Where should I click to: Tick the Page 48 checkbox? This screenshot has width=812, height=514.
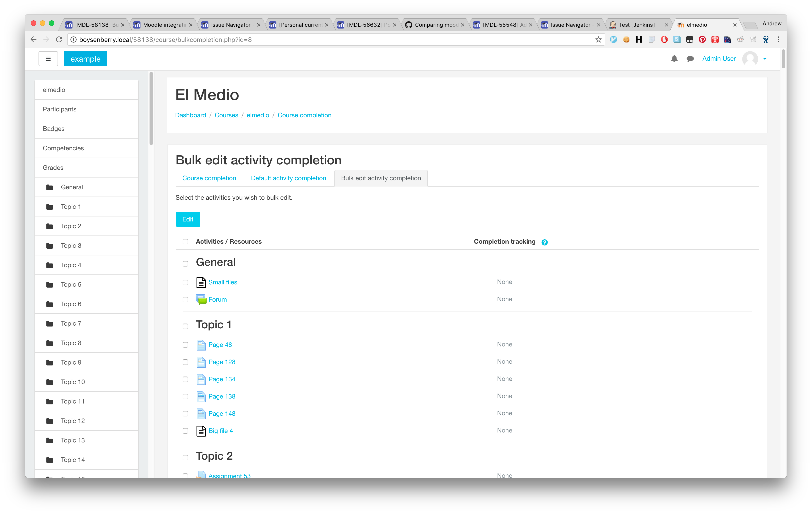click(x=185, y=344)
